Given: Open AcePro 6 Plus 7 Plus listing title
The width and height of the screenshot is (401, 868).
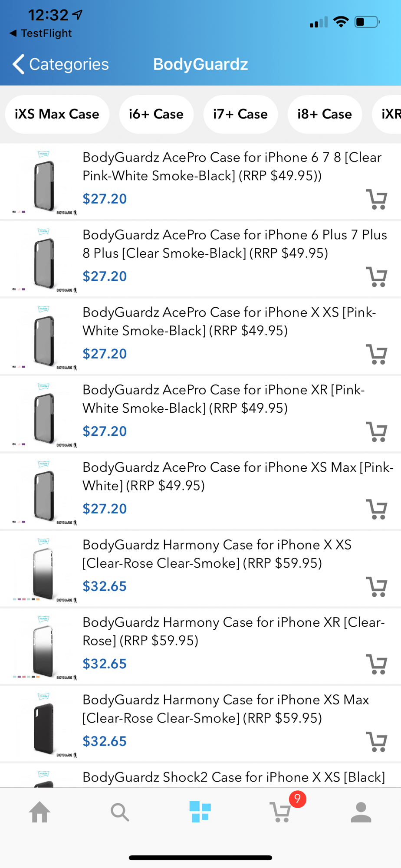Looking at the screenshot, I should (x=234, y=243).
